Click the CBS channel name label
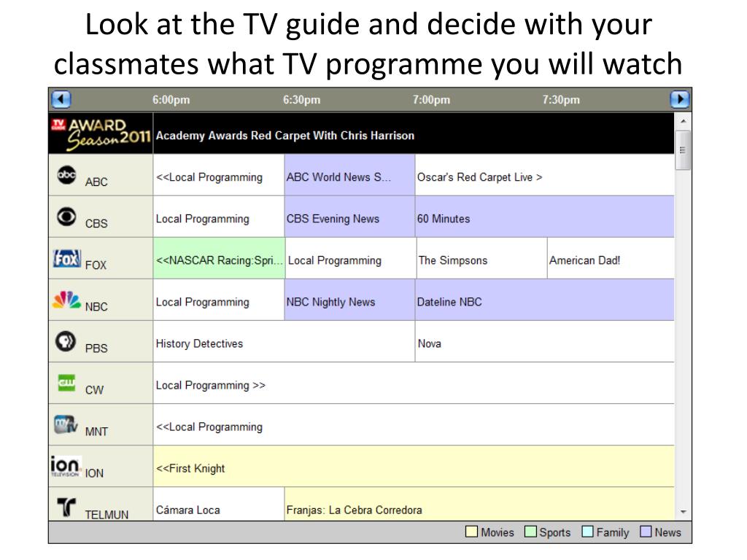The height and width of the screenshot is (560, 747). coord(96,223)
